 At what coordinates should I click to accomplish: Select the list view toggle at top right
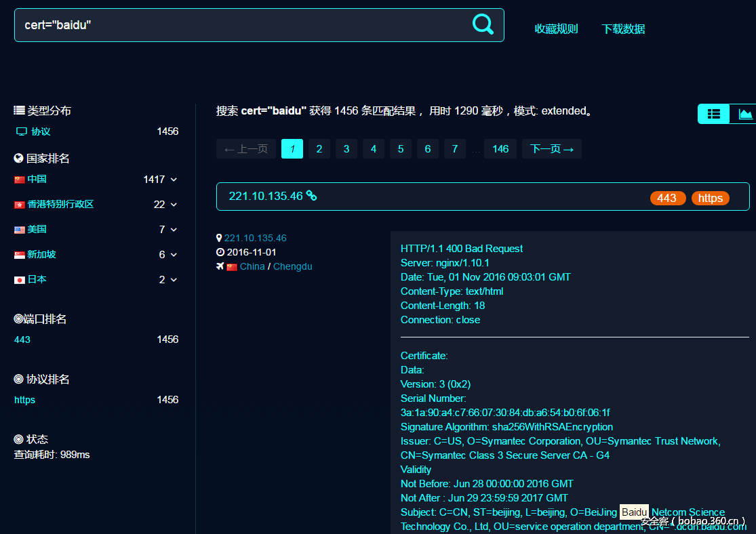click(713, 114)
